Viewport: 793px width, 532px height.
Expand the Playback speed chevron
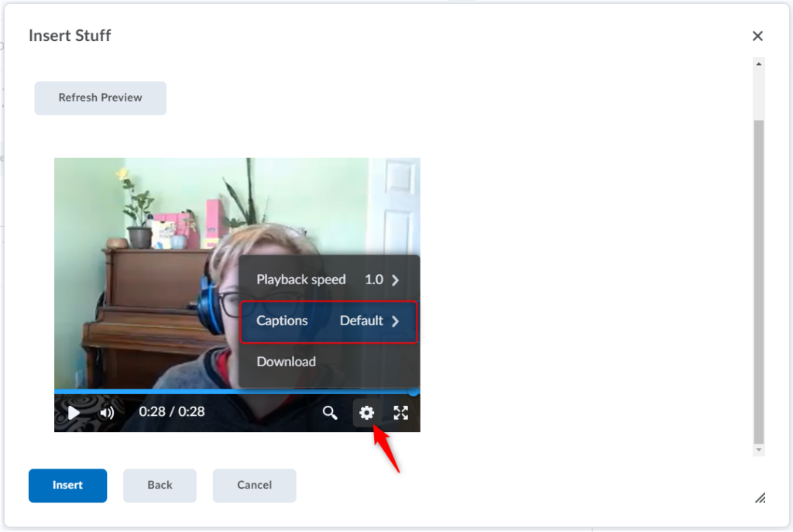click(x=395, y=280)
